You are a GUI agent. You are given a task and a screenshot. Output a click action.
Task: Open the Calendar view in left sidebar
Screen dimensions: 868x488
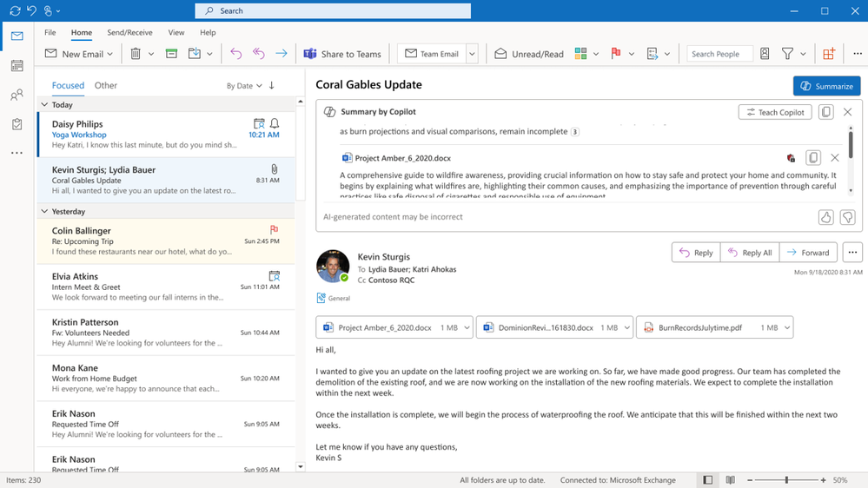coord(17,66)
